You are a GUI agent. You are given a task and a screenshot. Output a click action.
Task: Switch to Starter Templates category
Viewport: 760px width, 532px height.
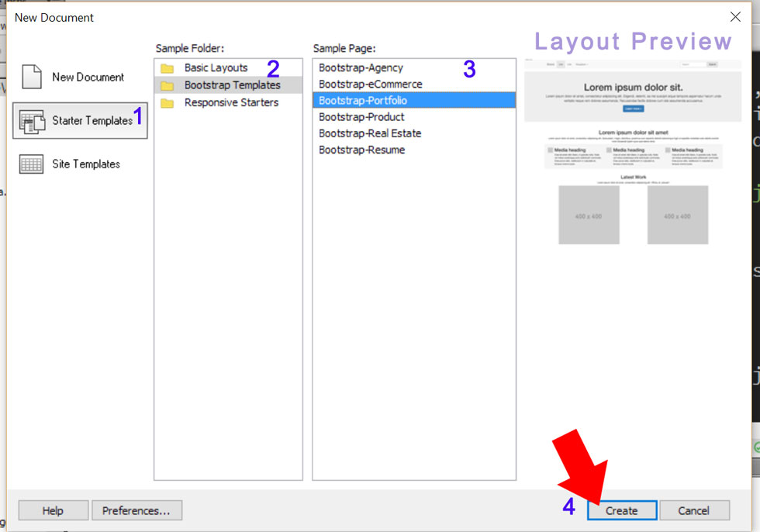80,121
